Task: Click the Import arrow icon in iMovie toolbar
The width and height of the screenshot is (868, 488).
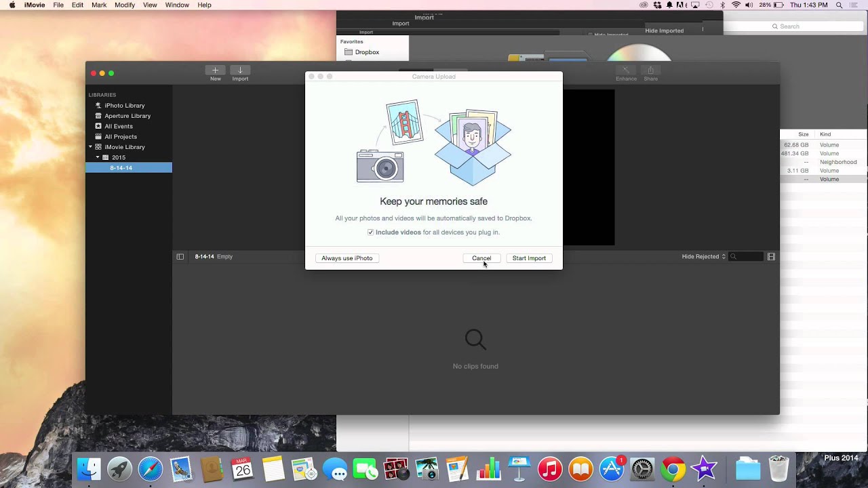Action: [240, 70]
